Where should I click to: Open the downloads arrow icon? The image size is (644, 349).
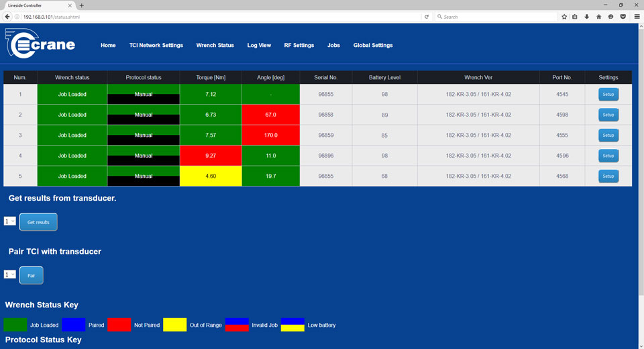(587, 17)
